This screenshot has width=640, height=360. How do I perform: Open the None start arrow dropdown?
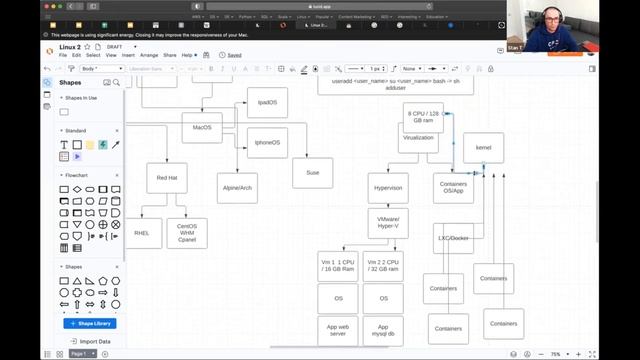pos(411,69)
